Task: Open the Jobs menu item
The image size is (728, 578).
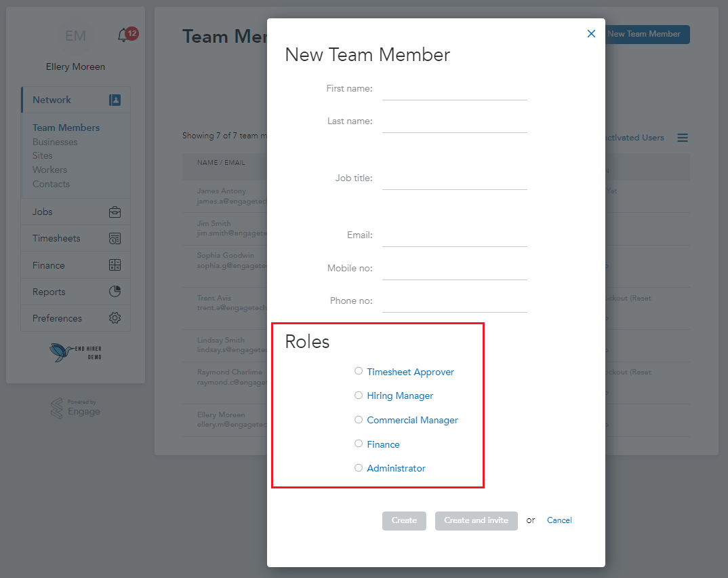Action: coord(76,212)
